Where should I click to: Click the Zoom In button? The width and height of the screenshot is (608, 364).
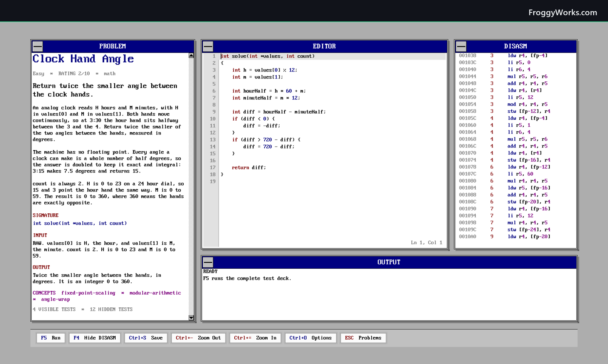(255, 338)
